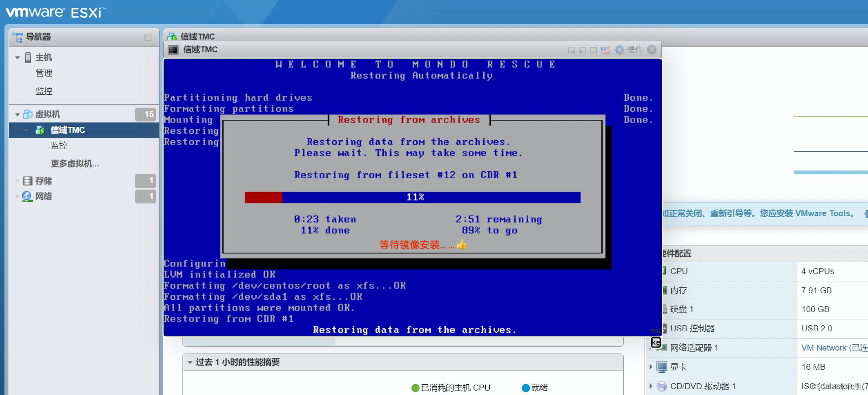Click the USB 控制器 row label
Image resolution: width=868 pixels, height=395 pixels.
692,328
